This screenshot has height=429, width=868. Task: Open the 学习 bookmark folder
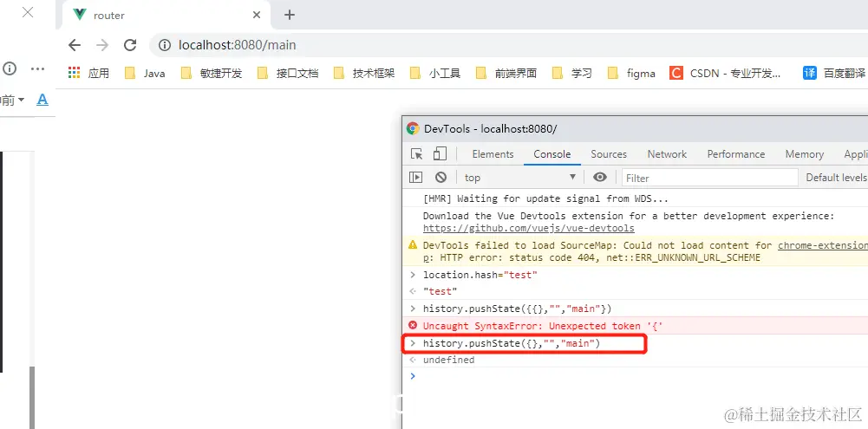pos(572,73)
